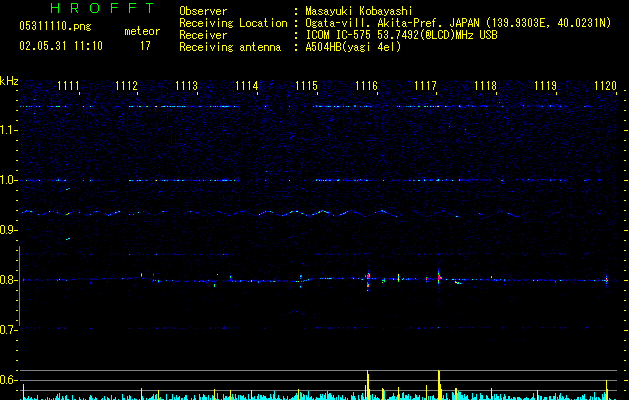
Task: Select the 1.1 frequency axis label
Action: tap(9, 130)
